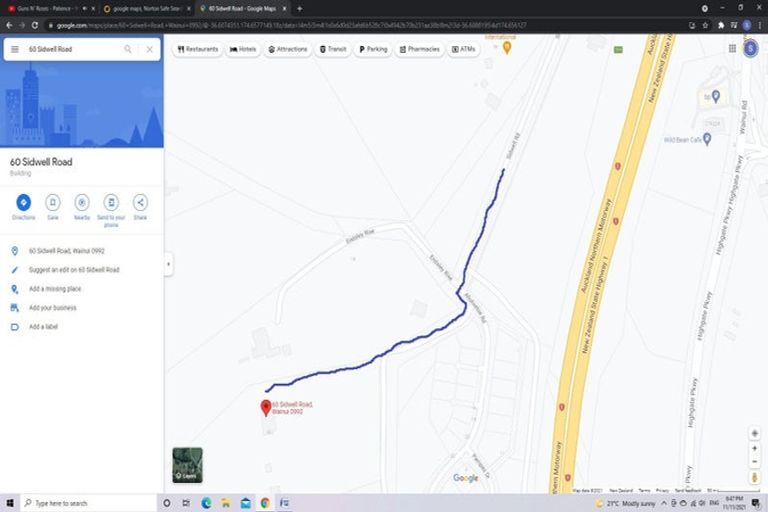Filter map by Pharmacies
Viewport: 768px width, 512px height.
[419, 49]
